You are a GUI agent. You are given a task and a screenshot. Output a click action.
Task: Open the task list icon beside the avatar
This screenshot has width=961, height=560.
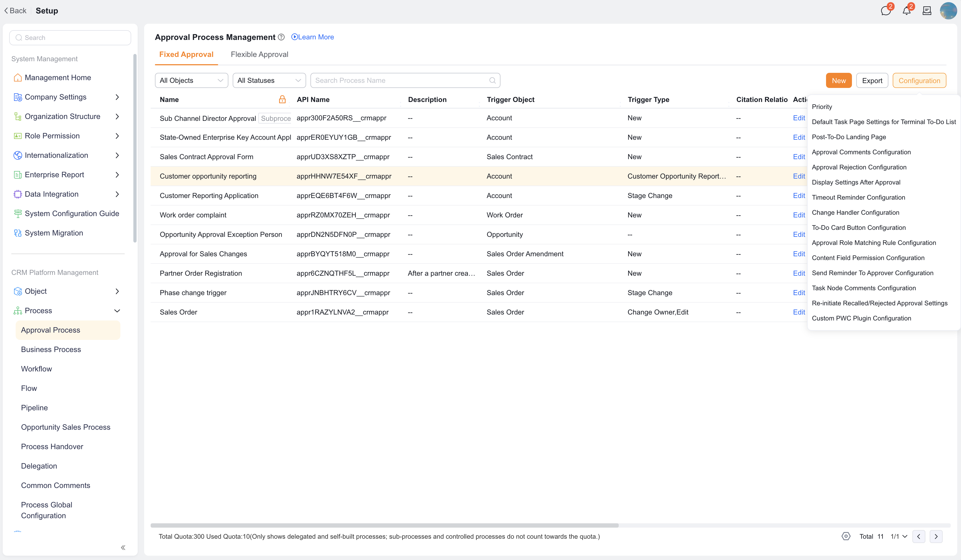point(927,11)
